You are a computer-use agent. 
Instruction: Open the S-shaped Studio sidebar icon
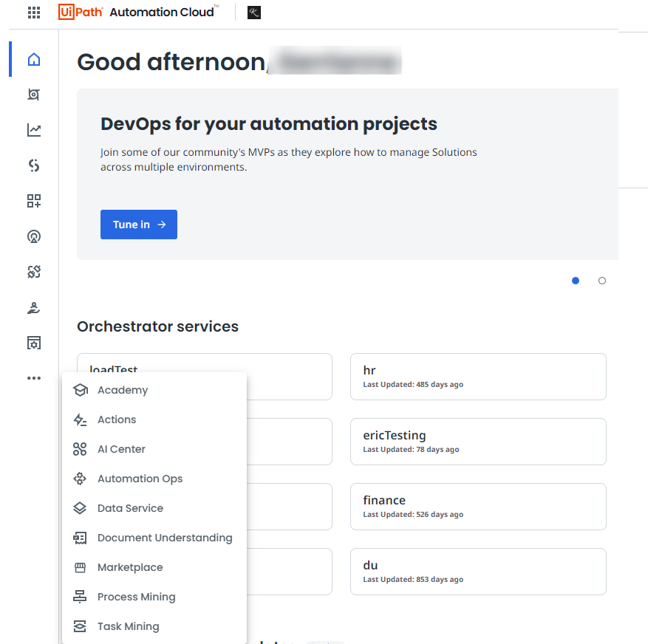click(34, 165)
